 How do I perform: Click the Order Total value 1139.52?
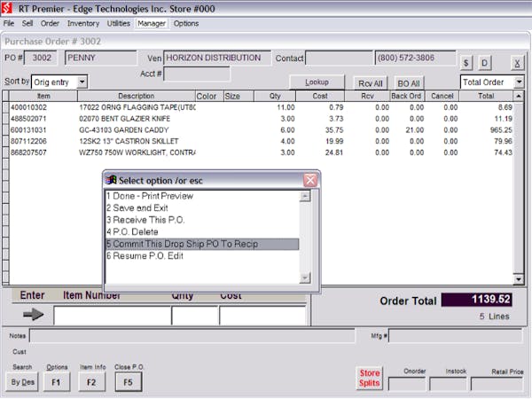tap(476, 300)
